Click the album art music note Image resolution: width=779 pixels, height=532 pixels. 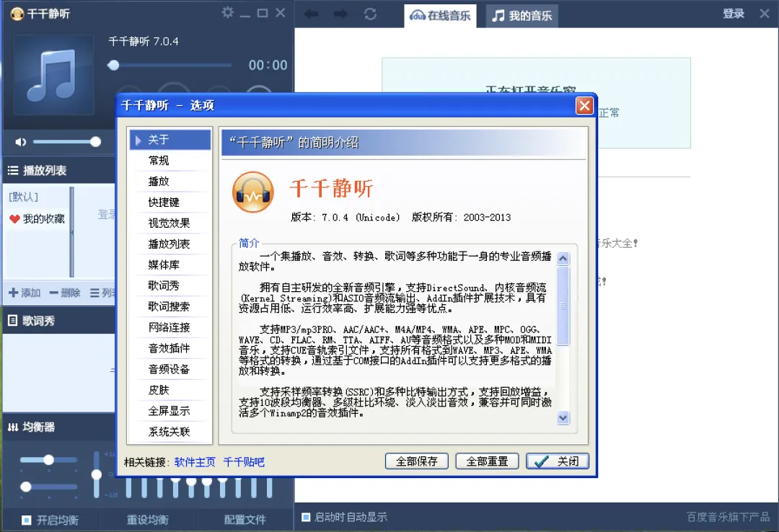pos(53,75)
